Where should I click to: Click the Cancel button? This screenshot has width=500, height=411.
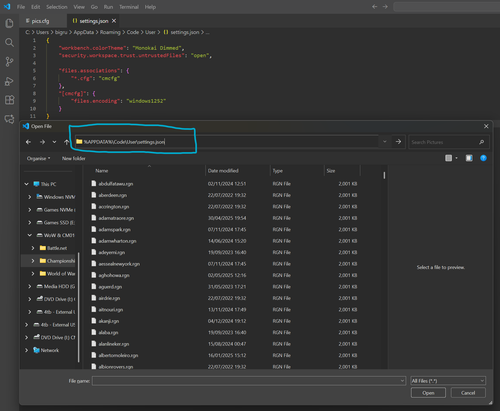[x=468, y=393]
